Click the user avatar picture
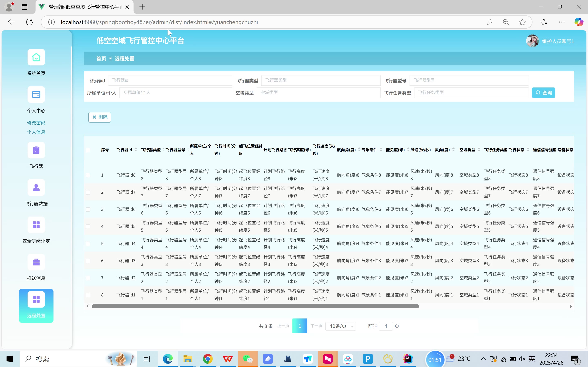588x367 pixels. point(532,41)
